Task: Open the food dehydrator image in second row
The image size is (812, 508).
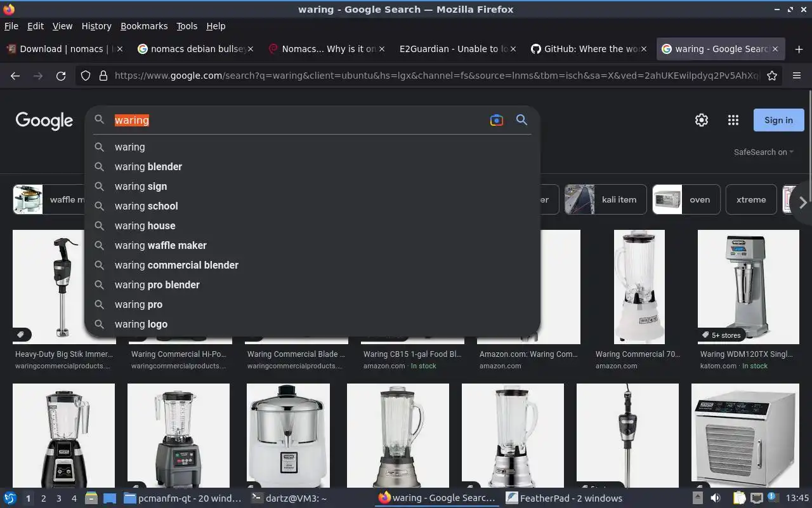Action: pyautogui.click(x=745, y=436)
